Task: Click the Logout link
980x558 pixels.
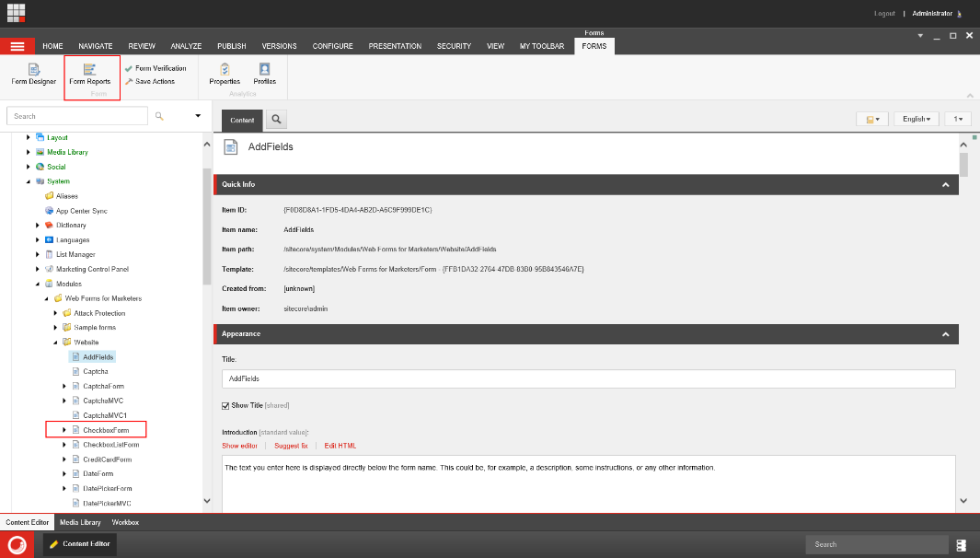Action: [x=883, y=14]
